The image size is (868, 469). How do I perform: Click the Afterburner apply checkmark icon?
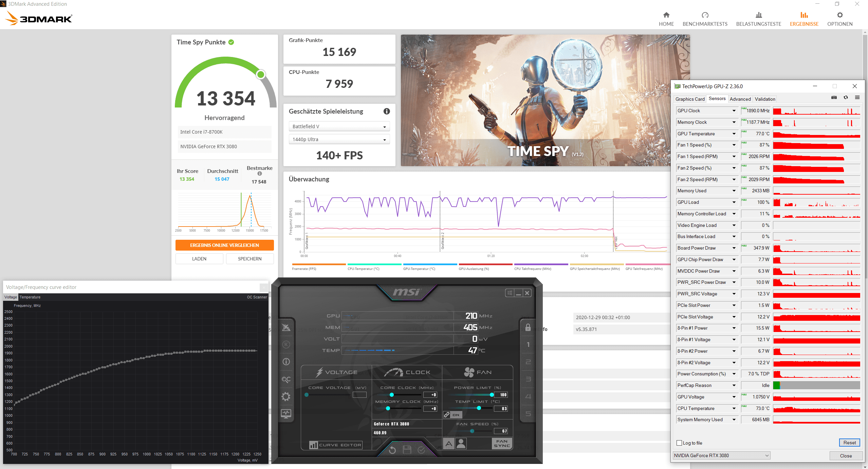(x=421, y=450)
